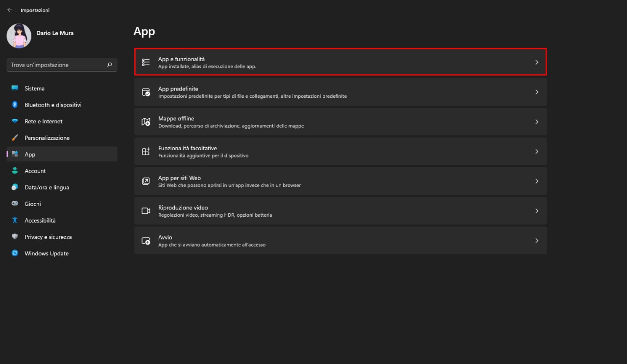The image size is (627, 364).
Task: Click 'Funzionalità aggiuntive per il dispositivo' text
Action: click(x=203, y=156)
